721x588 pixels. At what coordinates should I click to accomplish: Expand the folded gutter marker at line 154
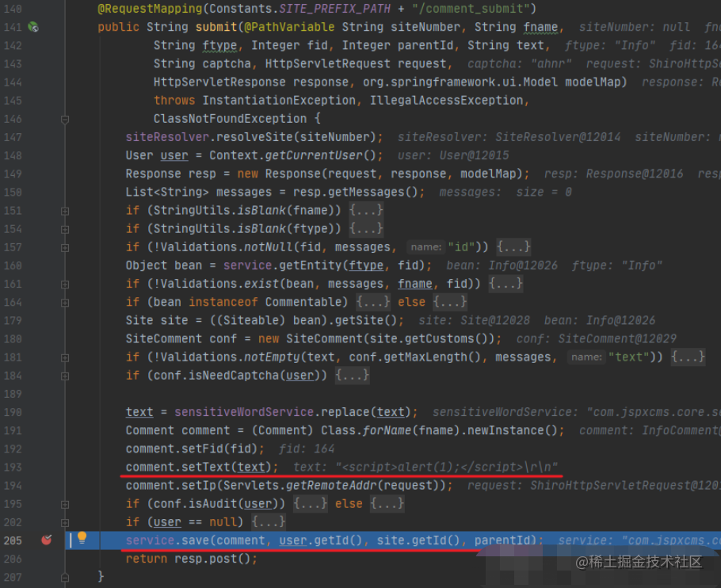pyautogui.click(x=65, y=229)
